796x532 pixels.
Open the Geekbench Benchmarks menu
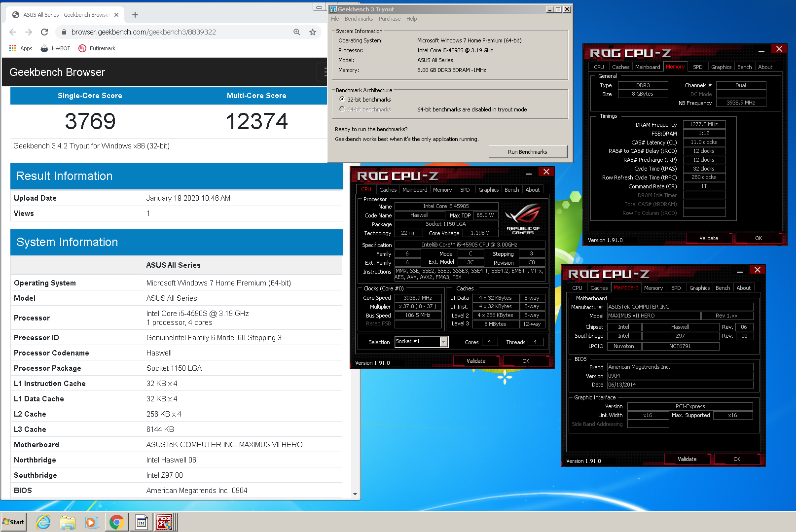click(x=359, y=19)
